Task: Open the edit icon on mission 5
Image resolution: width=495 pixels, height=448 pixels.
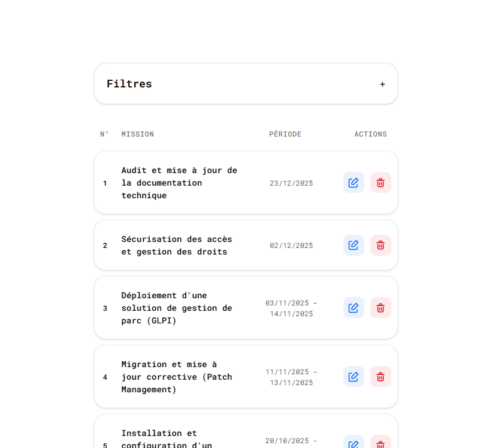Action: tap(354, 443)
